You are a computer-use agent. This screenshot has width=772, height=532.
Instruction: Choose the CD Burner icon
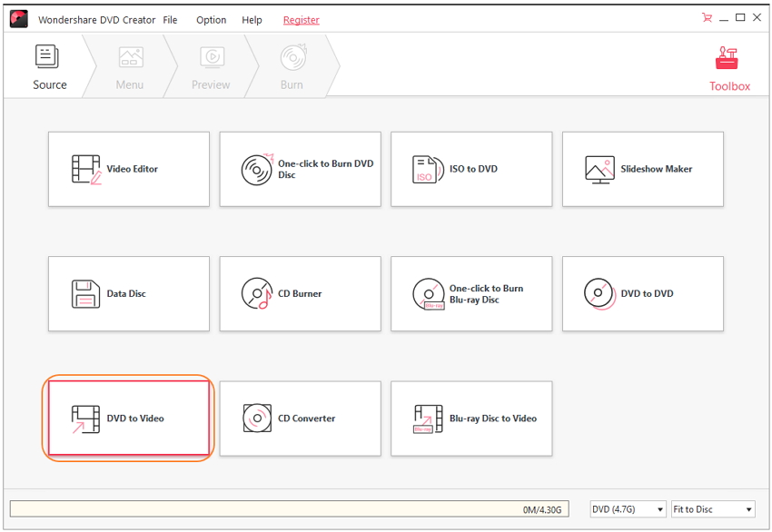coord(257,294)
